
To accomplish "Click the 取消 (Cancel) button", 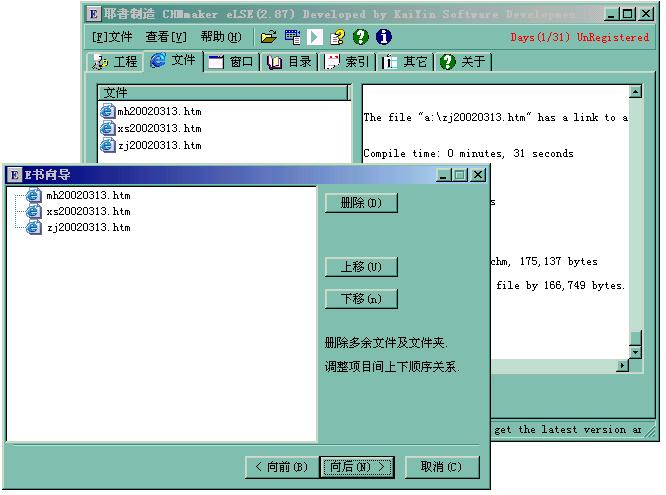I will 441,467.
